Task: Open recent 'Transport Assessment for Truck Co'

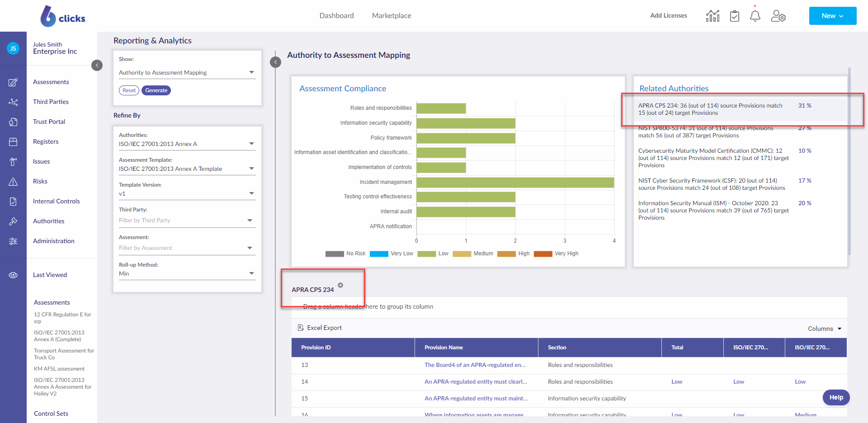Action: click(64, 354)
